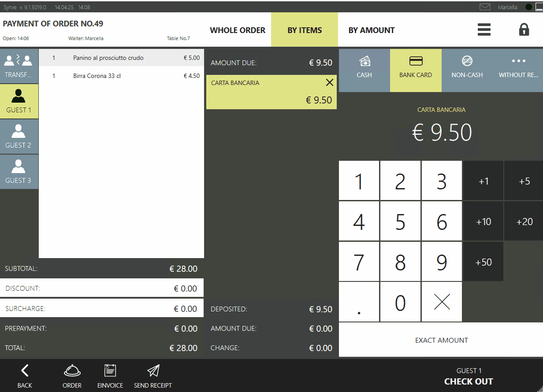Choose Non-Cash payment type
Image resolution: width=543 pixels, height=392 pixels.
(467, 67)
